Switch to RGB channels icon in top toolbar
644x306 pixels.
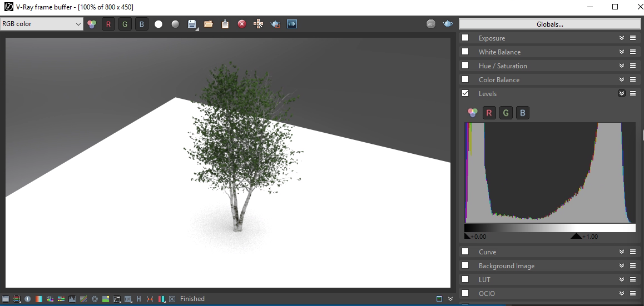[x=92, y=24]
